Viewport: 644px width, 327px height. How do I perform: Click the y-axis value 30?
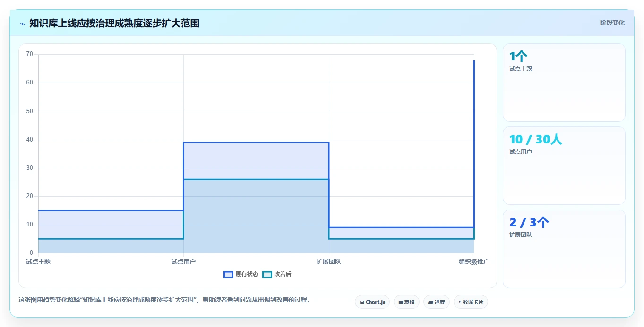click(x=30, y=168)
